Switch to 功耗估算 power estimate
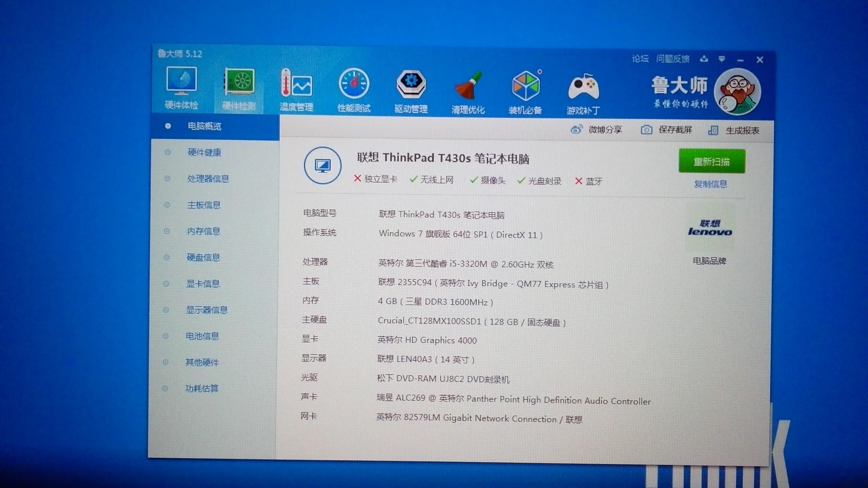The width and height of the screenshot is (868, 488). (x=202, y=389)
